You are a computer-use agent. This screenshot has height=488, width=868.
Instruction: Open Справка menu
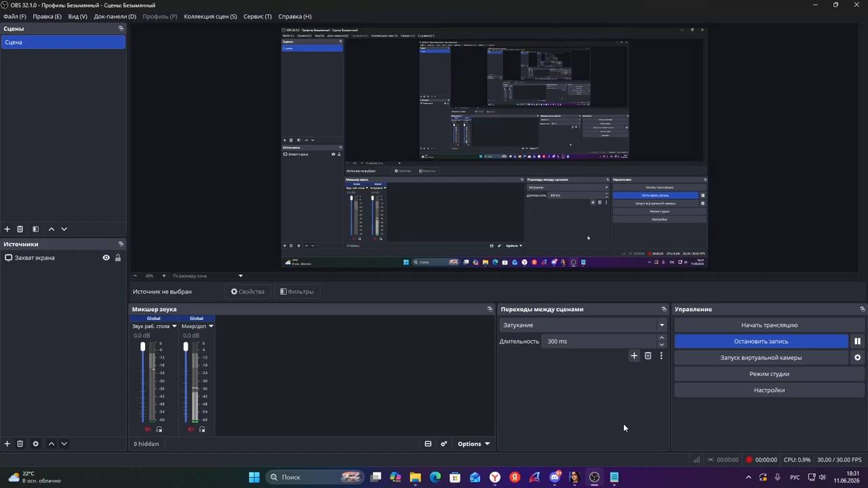coord(295,16)
